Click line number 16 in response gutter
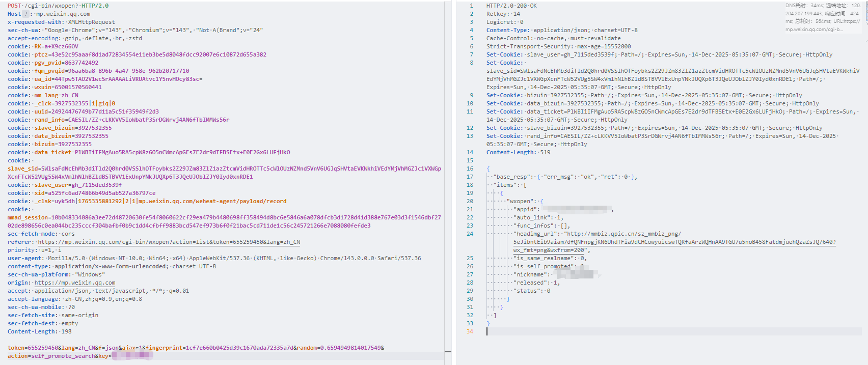This screenshot has width=868, height=365. pos(470,169)
